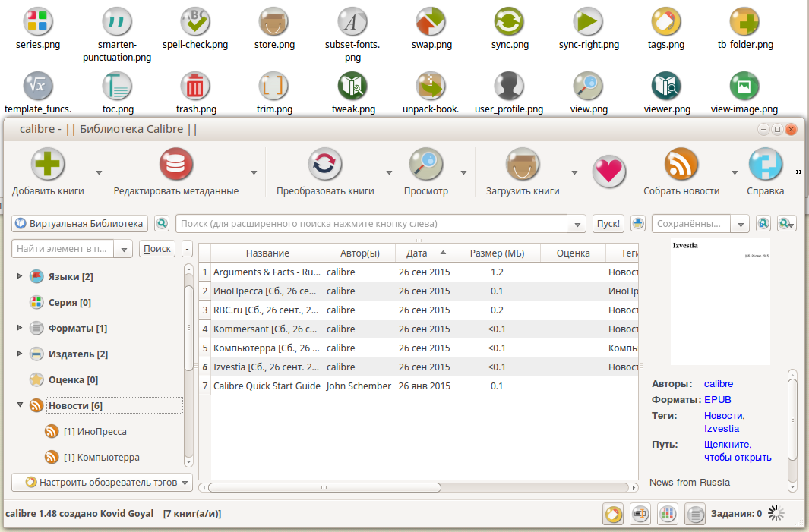The height and width of the screenshot is (532, 809).
Task: Click the Convert books icon
Action: 324,165
